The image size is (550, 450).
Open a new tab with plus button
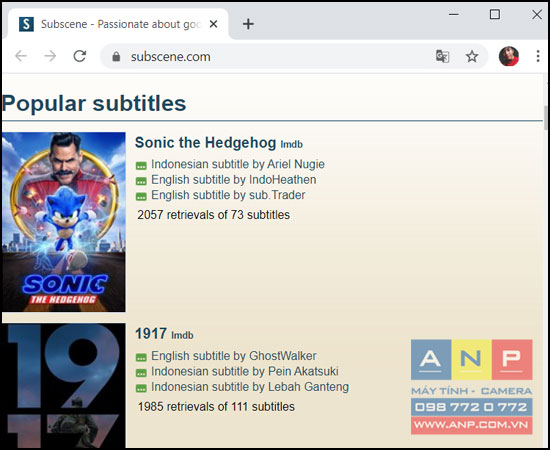pyautogui.click(x=248, y=24)
